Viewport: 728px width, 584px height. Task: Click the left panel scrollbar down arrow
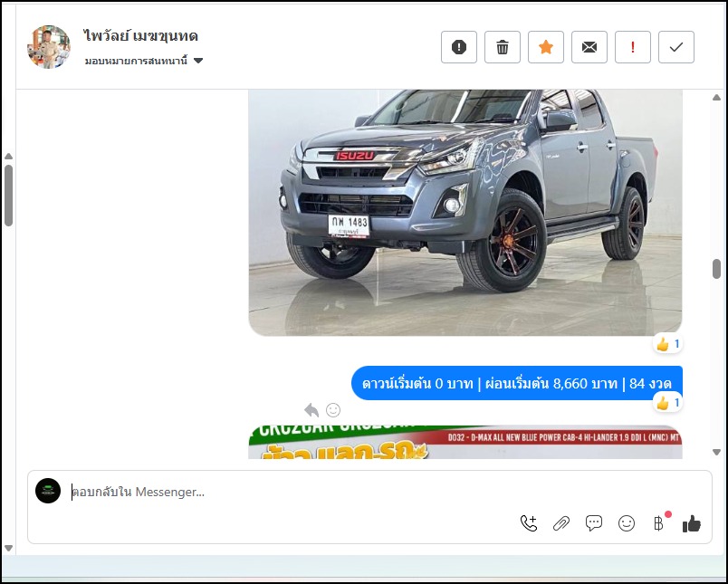point(8,549)
